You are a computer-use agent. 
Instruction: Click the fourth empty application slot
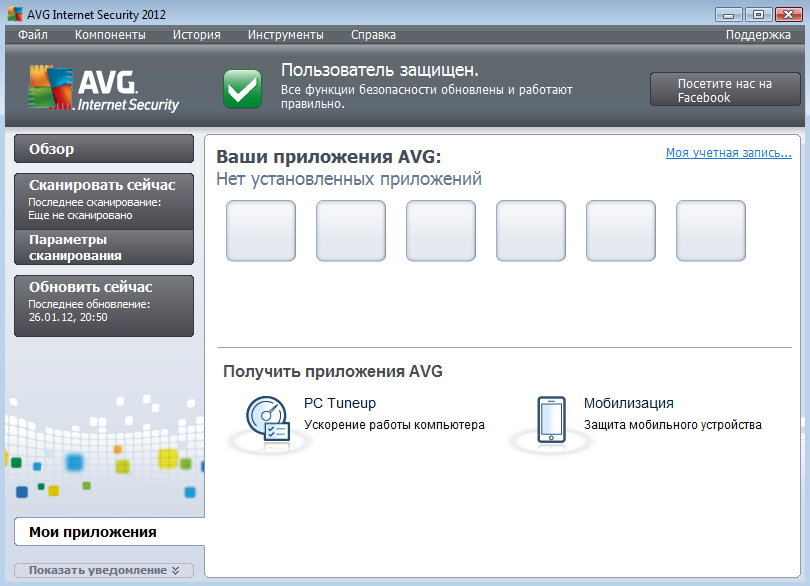point(531,230)
